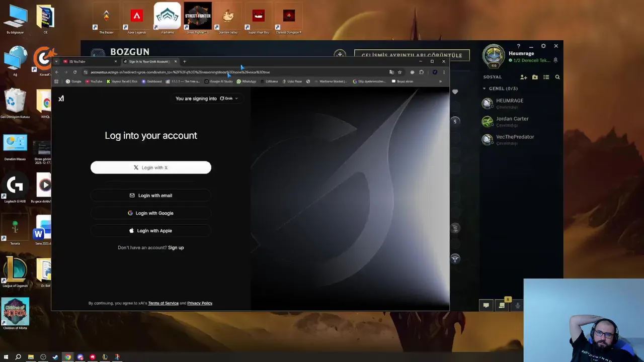
Task: Click the Login with X button
Action: click(x=151, y=167)
